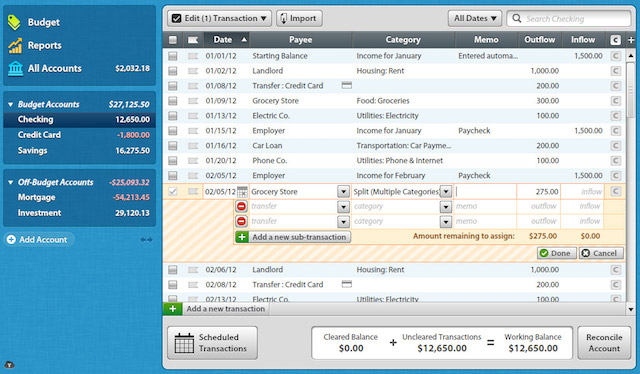Click the All Accounts bank icon
640x374 pixels.
click(x=15, y=68)
